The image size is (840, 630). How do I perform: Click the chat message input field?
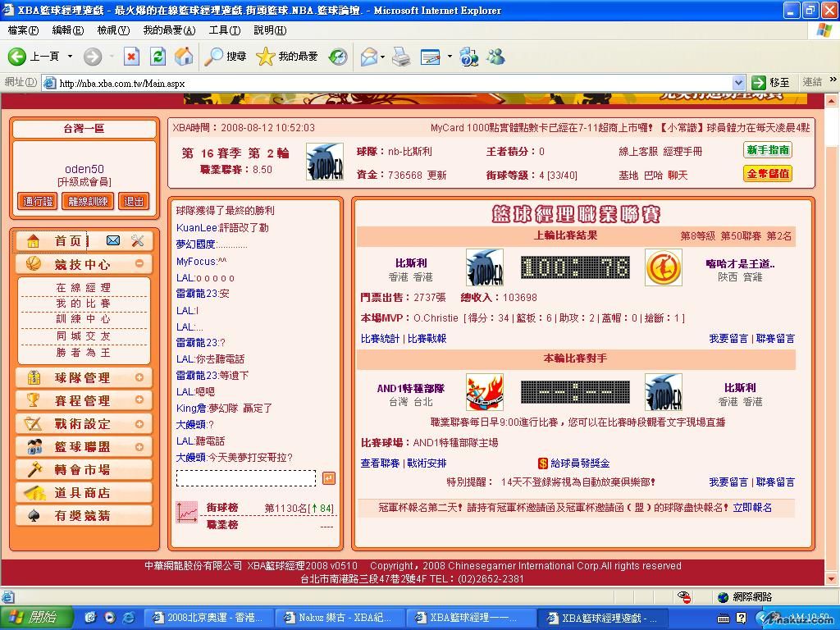(x=246, y=478)
